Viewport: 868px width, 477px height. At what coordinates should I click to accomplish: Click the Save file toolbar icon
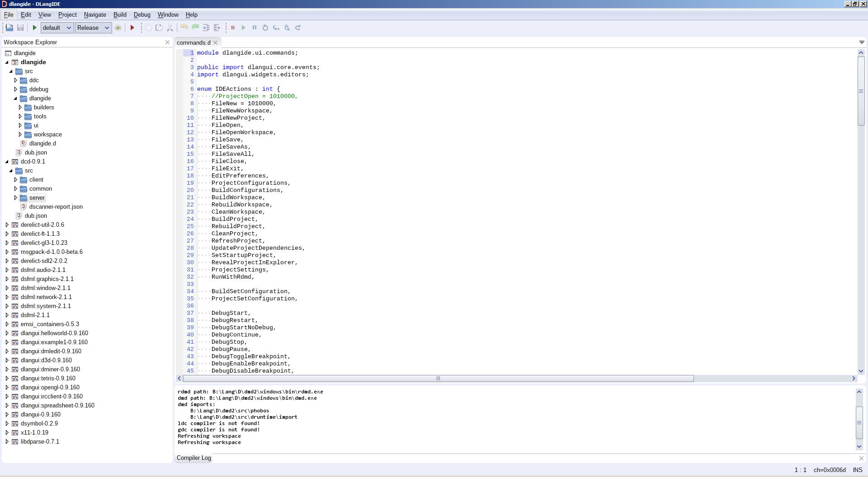point(20,28)
